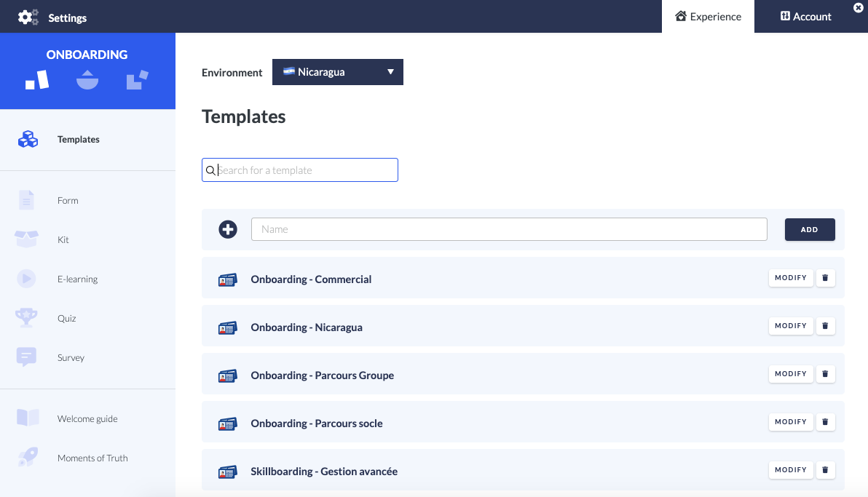This screenshot has width=868, height=497.
Task: Click the search magnifier icon
Action: pos(210,170)
